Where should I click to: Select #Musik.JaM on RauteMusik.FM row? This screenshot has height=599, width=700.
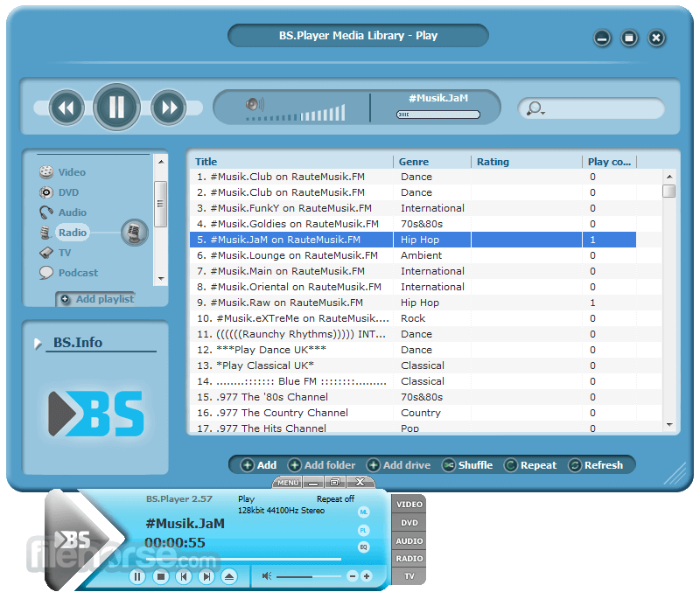[413, 240]
